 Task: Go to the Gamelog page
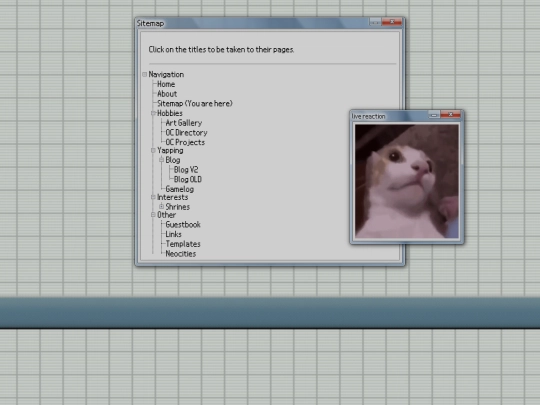click(179, 189)
